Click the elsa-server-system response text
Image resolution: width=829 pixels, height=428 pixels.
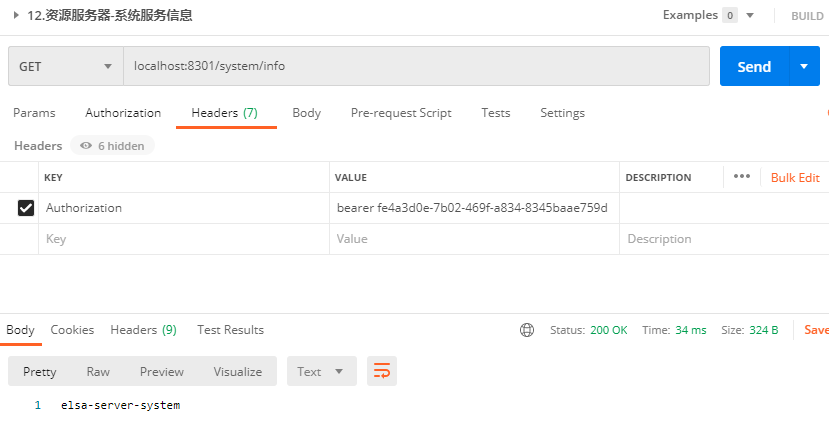121,406
